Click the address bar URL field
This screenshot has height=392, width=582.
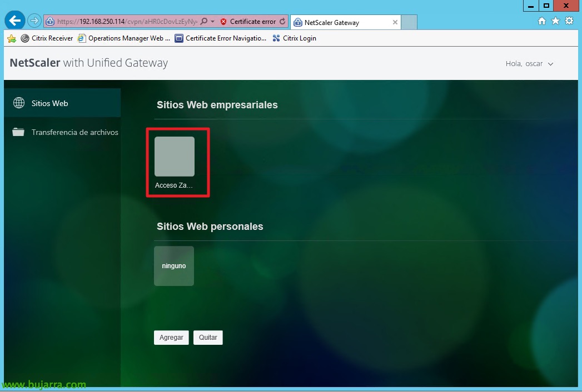click(127, 22)
